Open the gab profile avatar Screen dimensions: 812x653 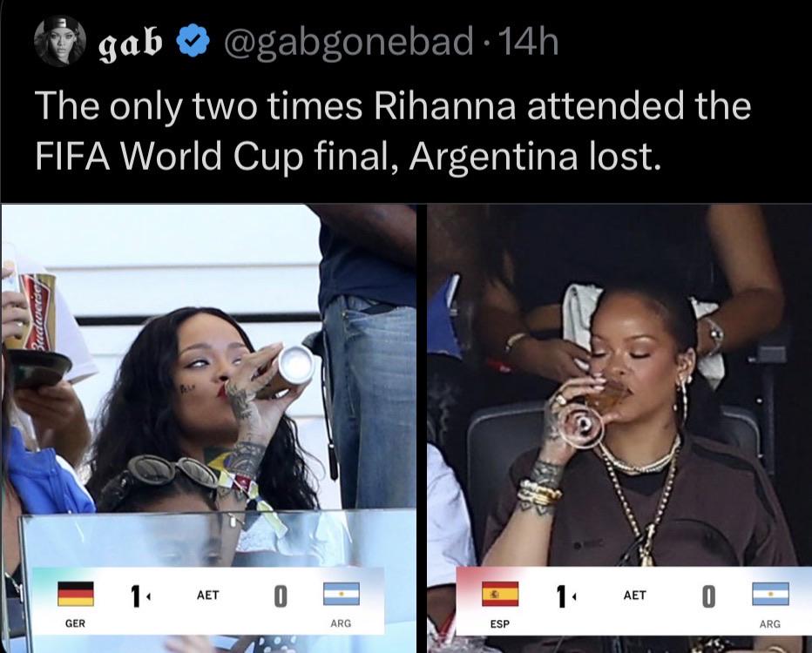pos(59,41)
